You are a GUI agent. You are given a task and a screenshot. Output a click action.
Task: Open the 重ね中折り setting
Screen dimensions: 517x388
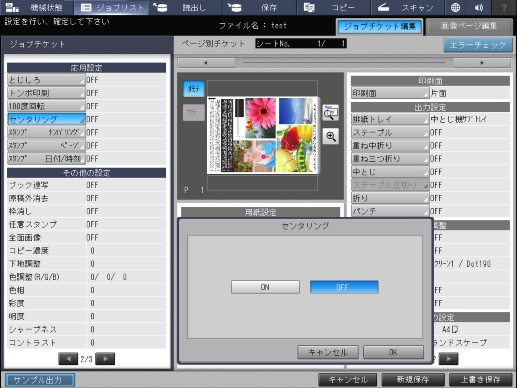(x=390, y=146)
